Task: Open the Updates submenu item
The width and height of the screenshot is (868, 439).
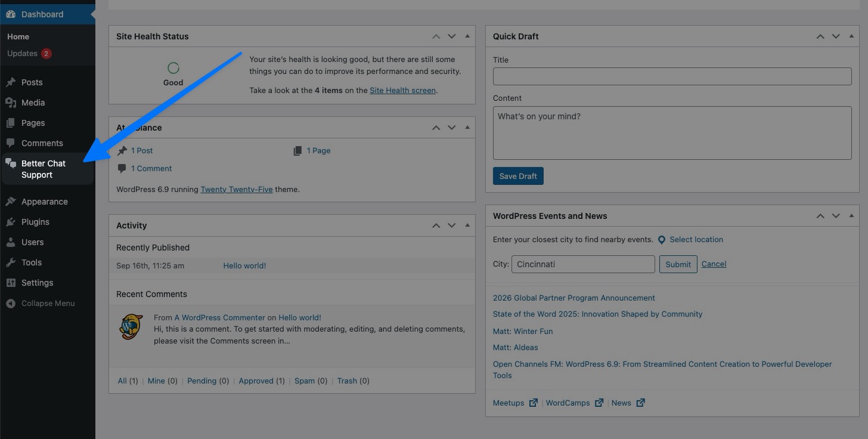Action: tap(23, 54)
